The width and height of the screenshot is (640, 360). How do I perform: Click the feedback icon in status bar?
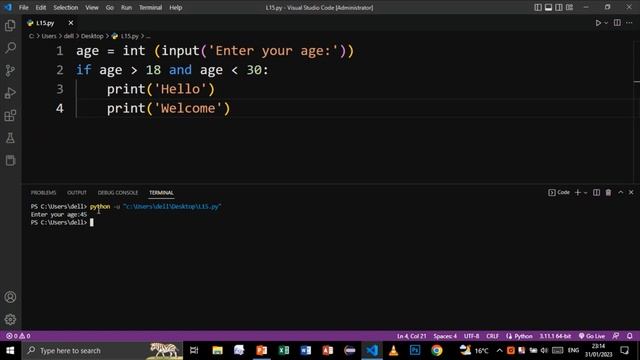point(616,336)
